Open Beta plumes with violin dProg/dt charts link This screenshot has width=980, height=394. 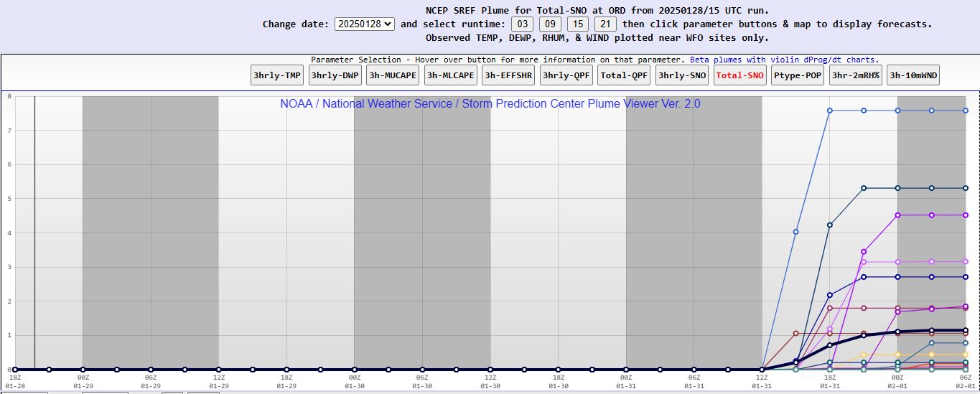point(784,60)
